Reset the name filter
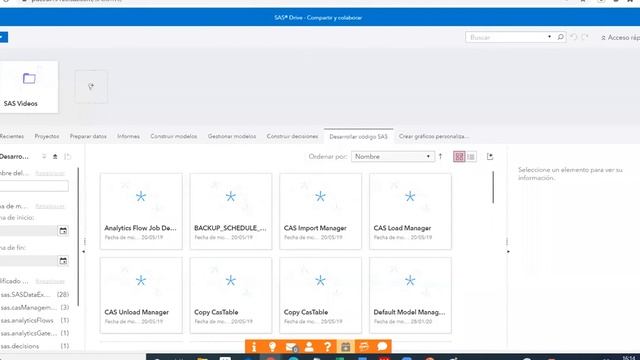Image resolution: width=640 pixels, height=360 pixels. point(50,173)
